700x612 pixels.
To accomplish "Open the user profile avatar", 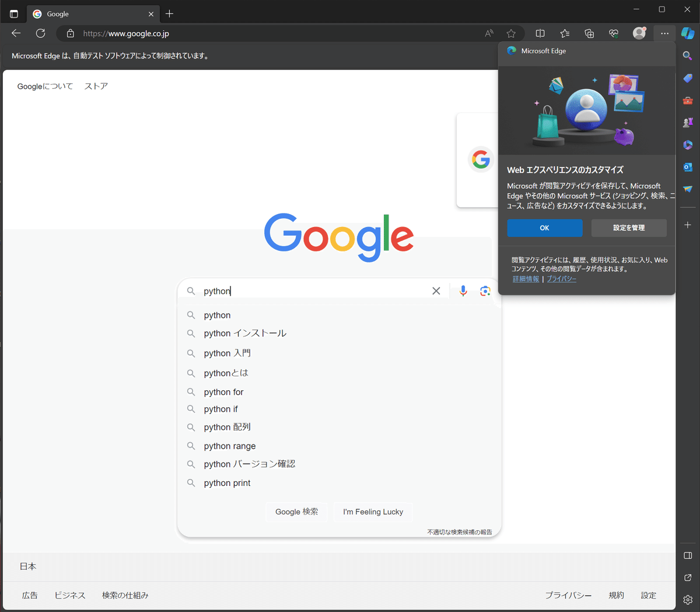I will click(639, 33).
